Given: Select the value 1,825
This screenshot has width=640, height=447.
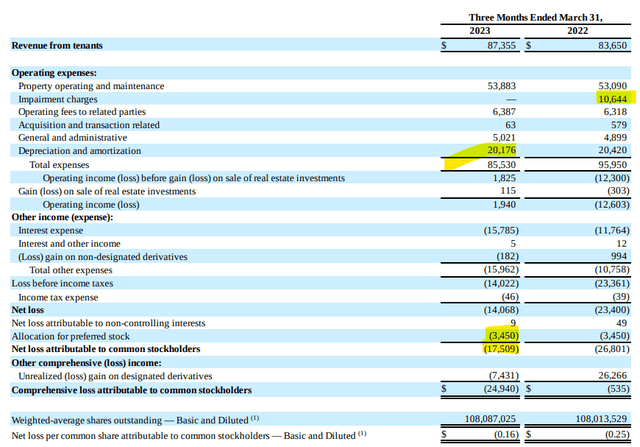Looking at the screenshot, I should pyautogui.click(x=504, y=178).
